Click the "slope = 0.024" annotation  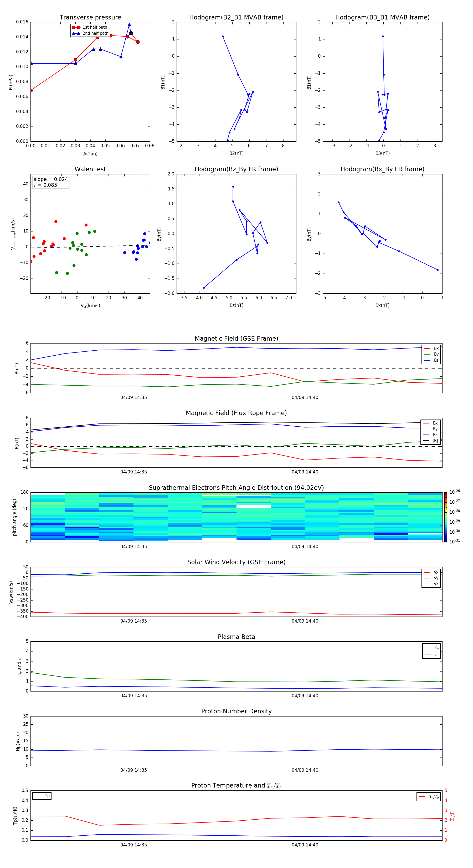[50, 179]
